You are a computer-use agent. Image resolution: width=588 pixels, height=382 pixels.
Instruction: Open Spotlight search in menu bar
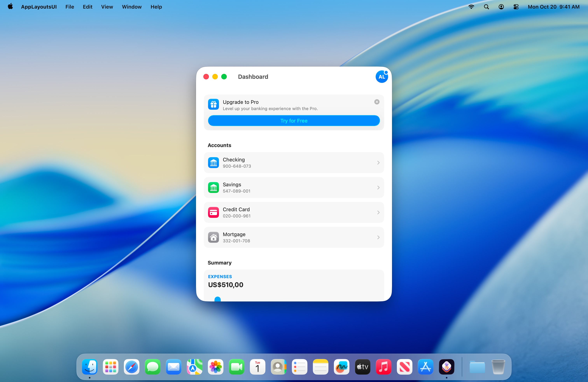[x=486, y=7]
